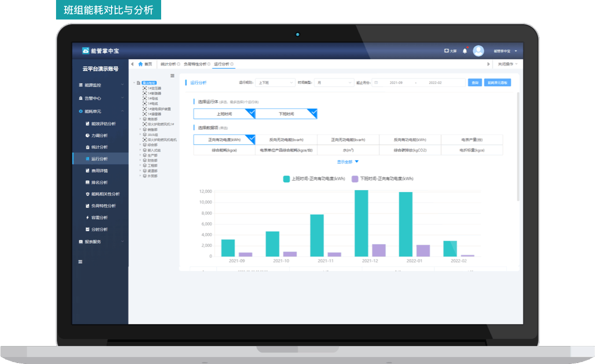Click the 能源监控 sidebar menu icon
This screenshot has height=364, width=595.
tap(81, 85)
